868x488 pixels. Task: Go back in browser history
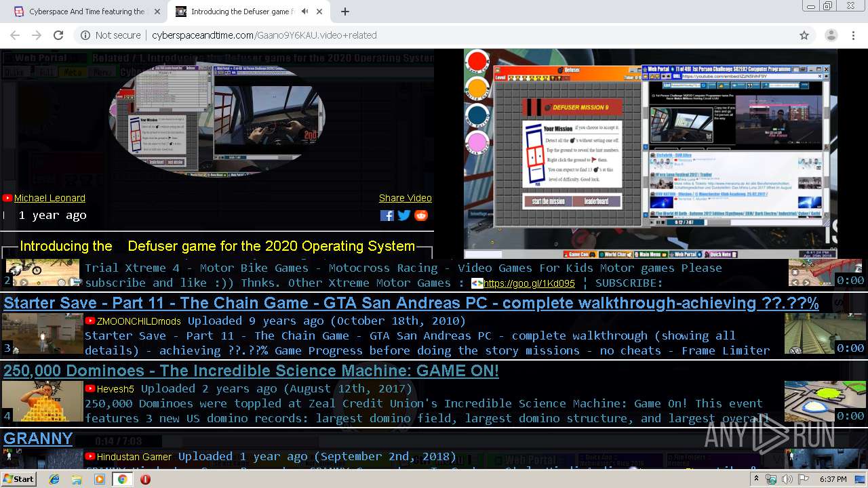(15, 35)
